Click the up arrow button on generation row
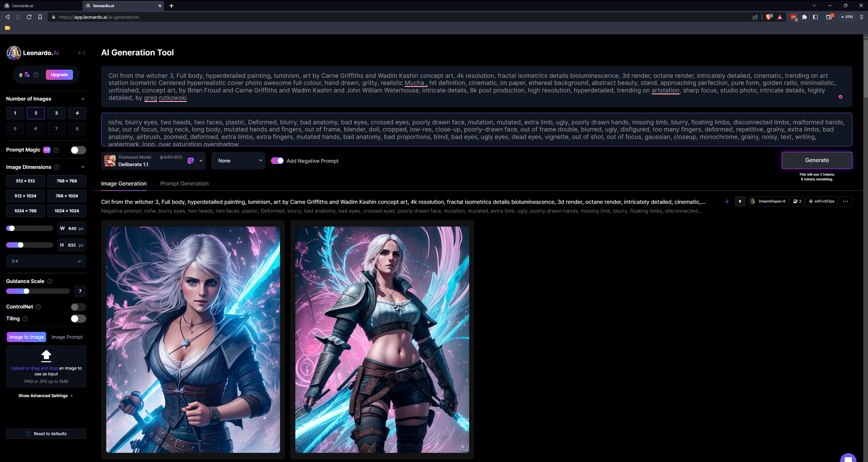Screen dimensions: 868x462 (x=740, y=201)
